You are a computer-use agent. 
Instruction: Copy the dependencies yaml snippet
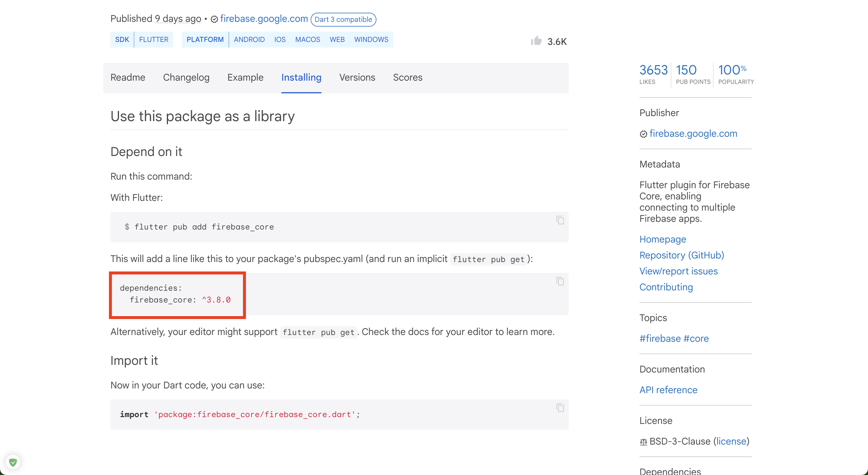click(x=560, y=281)
